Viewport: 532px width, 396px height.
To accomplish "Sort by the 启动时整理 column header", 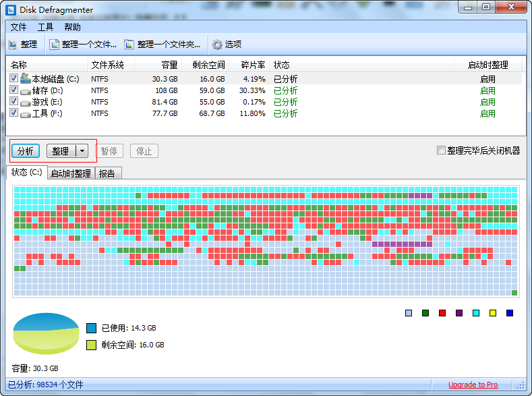I will (488, 65).
